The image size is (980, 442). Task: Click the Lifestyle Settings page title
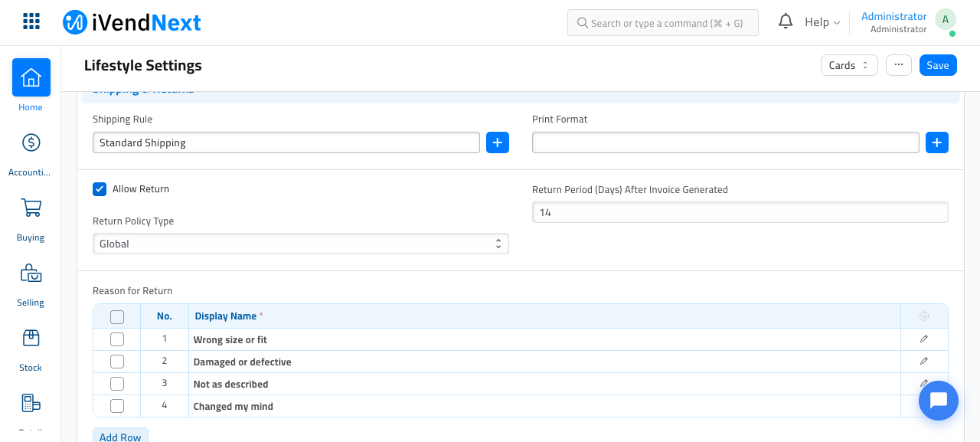[143, 65]
